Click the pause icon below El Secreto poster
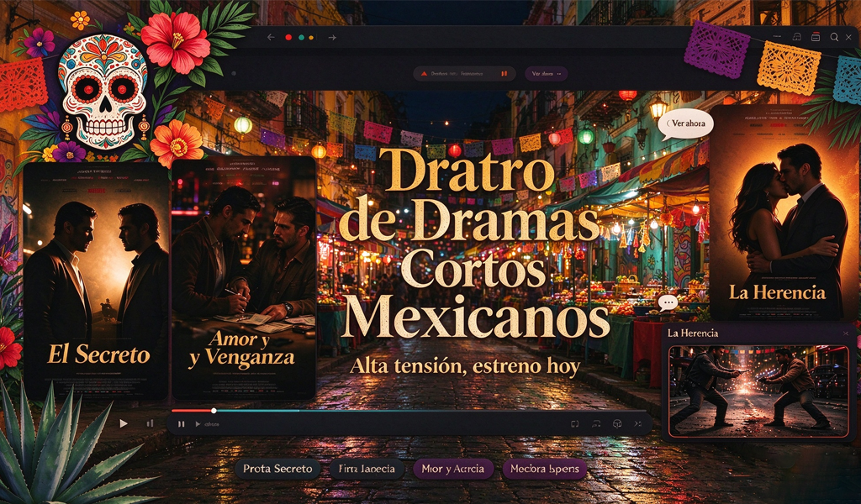 [150, 423]
